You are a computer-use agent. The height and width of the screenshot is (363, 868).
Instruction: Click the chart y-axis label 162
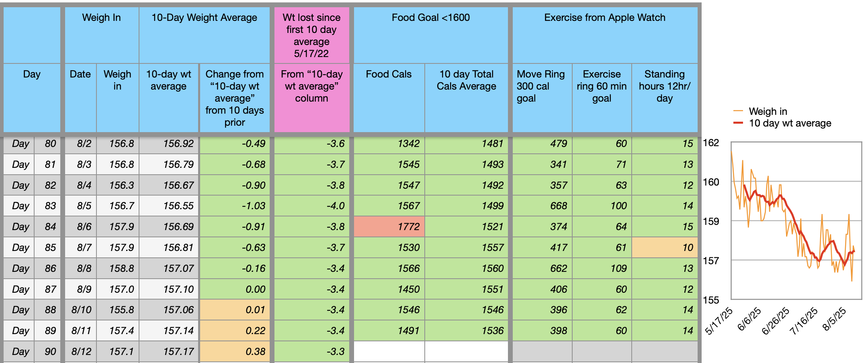coord(711,143)
